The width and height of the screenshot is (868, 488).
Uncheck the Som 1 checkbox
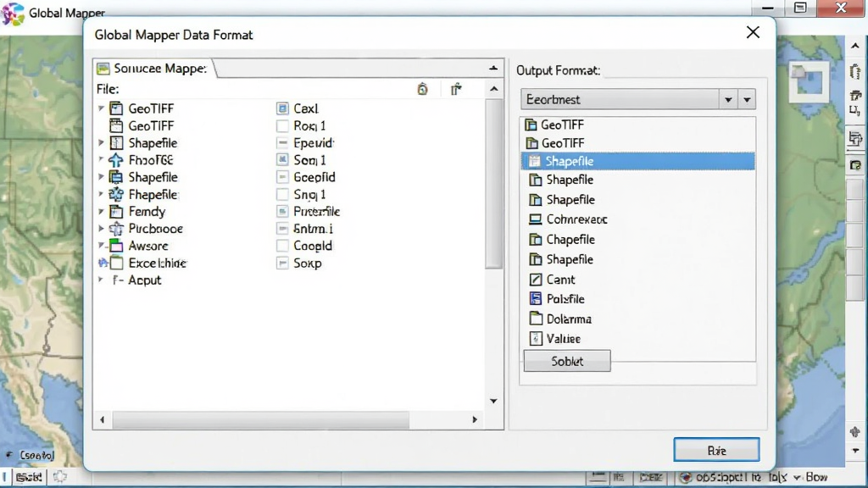282,160
